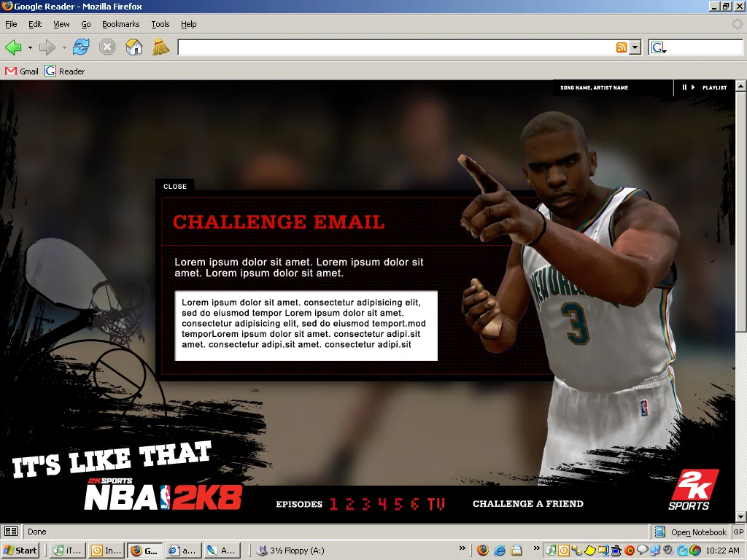Pause the music in the player
This screenshot has height=560, width=747.
(684, 87)
